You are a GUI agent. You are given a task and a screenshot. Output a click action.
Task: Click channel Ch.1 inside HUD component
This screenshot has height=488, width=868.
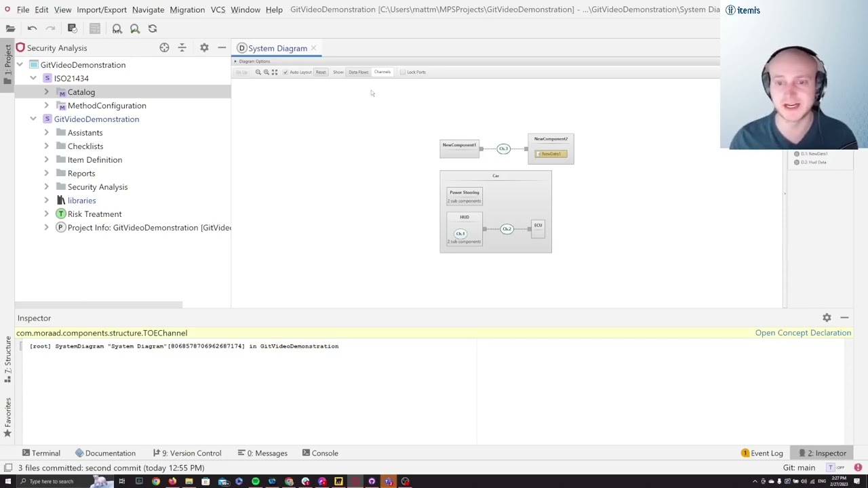tap(460, 234)
